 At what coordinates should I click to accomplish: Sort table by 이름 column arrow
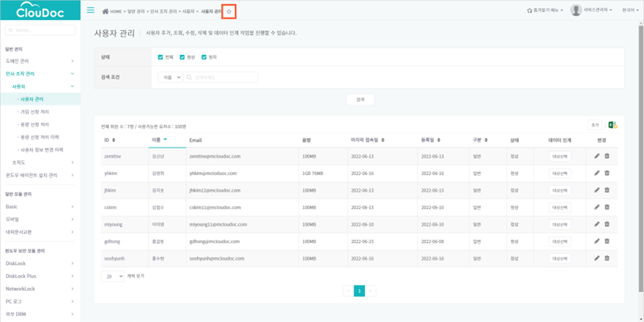[165, 139]
